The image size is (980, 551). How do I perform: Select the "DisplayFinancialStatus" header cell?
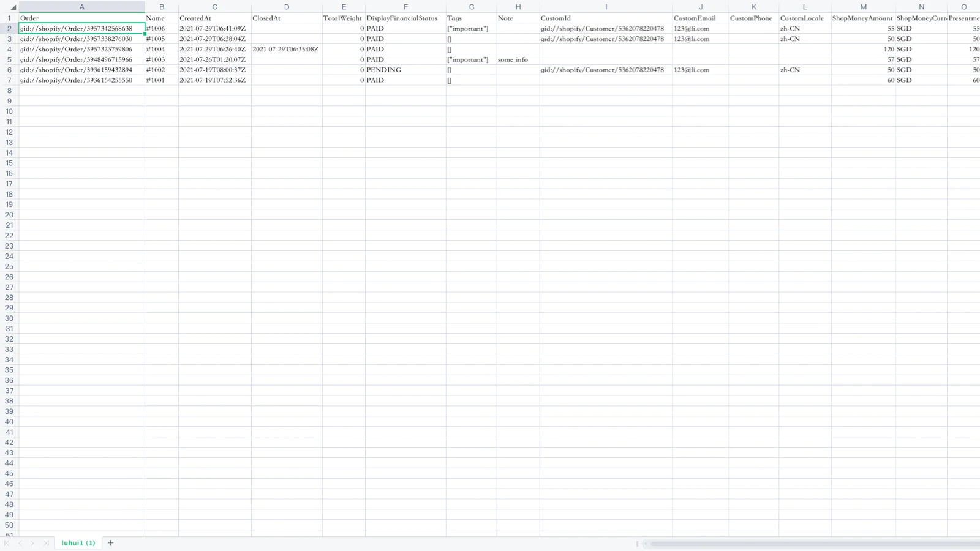[x=405, y=18]
